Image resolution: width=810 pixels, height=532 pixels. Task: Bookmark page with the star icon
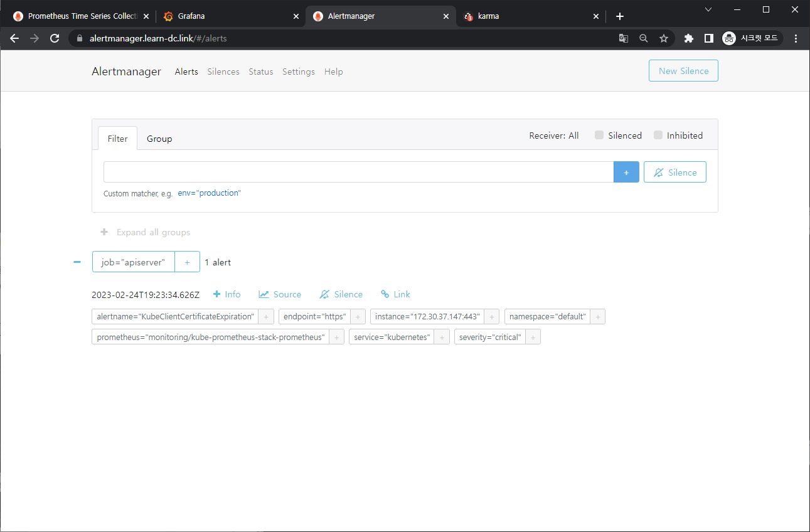coord(664,38)
